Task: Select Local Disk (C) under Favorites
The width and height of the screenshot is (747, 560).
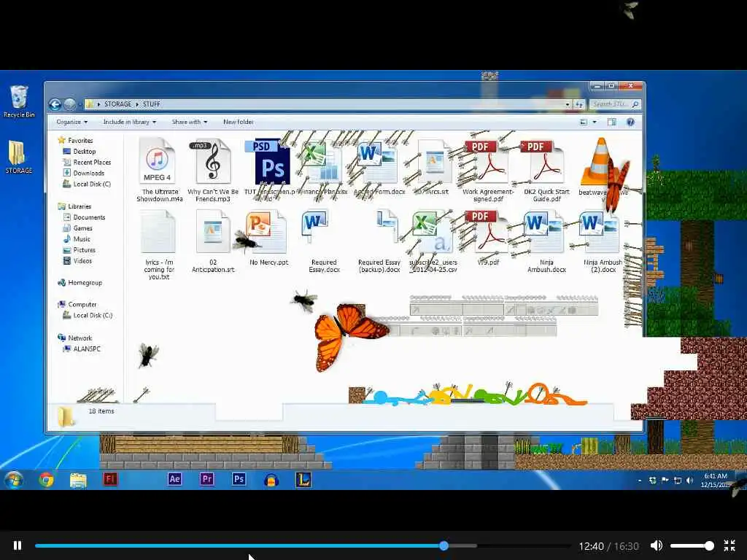Action: [91, 184]
